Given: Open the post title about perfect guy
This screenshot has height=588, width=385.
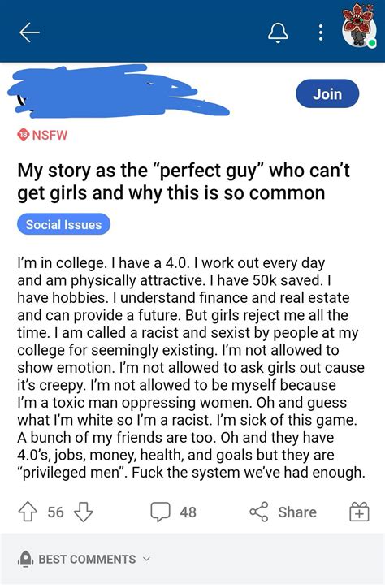Looking at the screenshot, I should [184, 181].
